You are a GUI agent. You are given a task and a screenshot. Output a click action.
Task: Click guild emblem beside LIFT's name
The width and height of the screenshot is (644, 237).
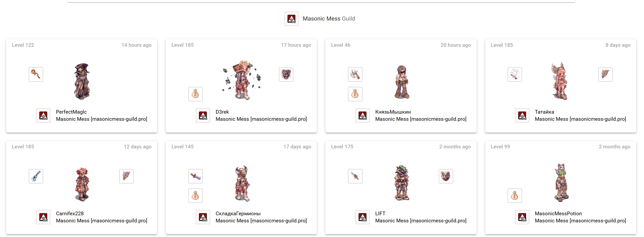coord(363,217)
